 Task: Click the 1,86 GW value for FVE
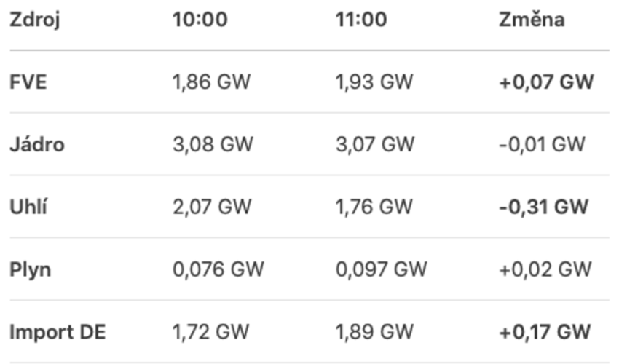[211, 82]
